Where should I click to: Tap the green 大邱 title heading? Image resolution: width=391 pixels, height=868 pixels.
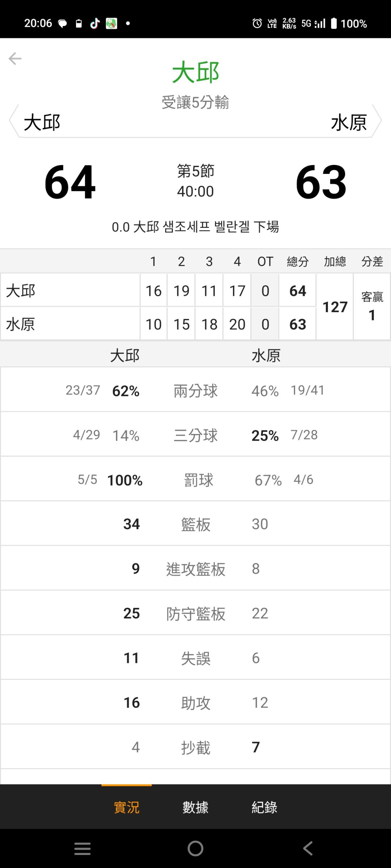tap(195, 72)
